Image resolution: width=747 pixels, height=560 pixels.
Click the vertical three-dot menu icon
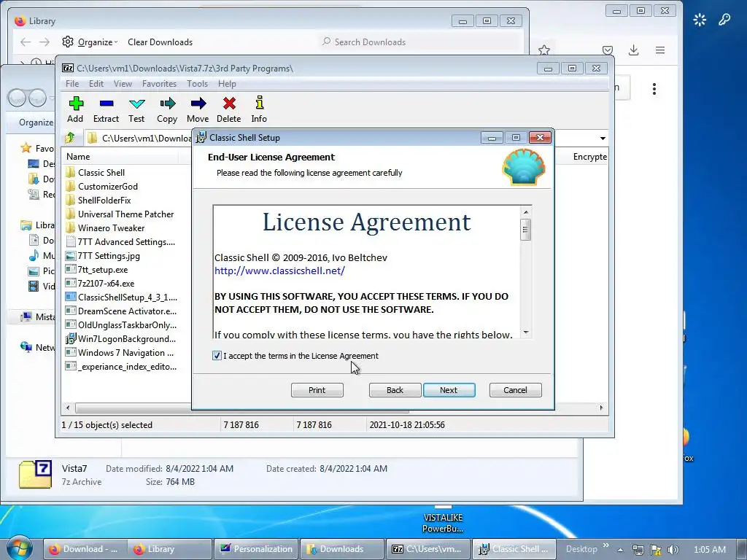click(654, 88)
